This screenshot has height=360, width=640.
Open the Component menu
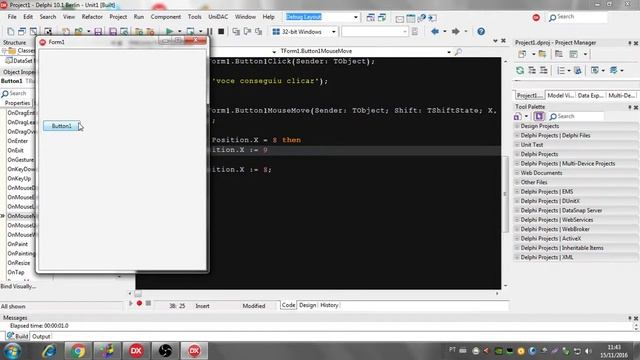tap(166, 17)
